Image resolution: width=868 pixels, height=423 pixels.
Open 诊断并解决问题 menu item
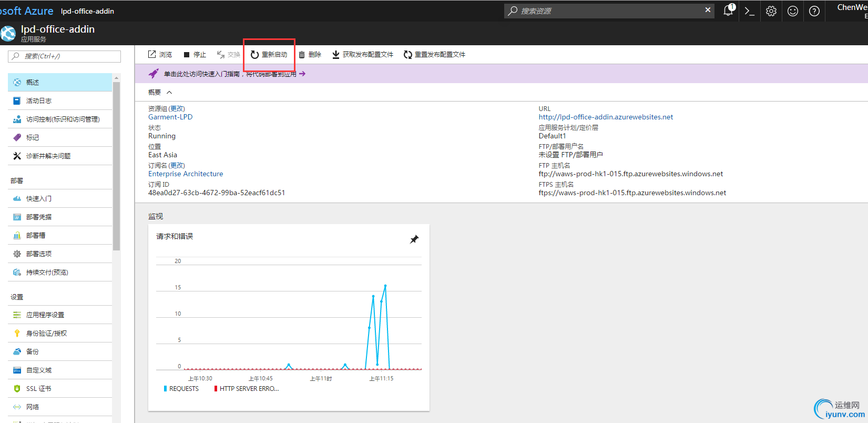click(x=60, y=156)
